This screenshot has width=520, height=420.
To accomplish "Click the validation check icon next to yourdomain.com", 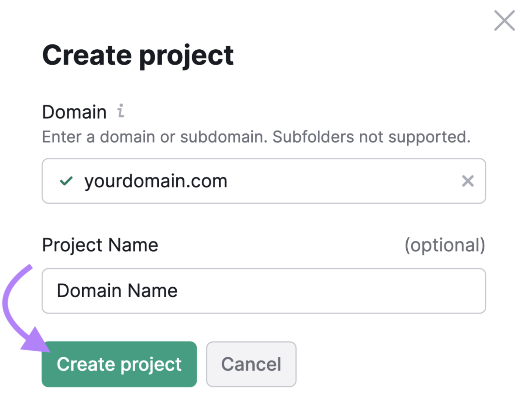I will [x=66, y=181].
